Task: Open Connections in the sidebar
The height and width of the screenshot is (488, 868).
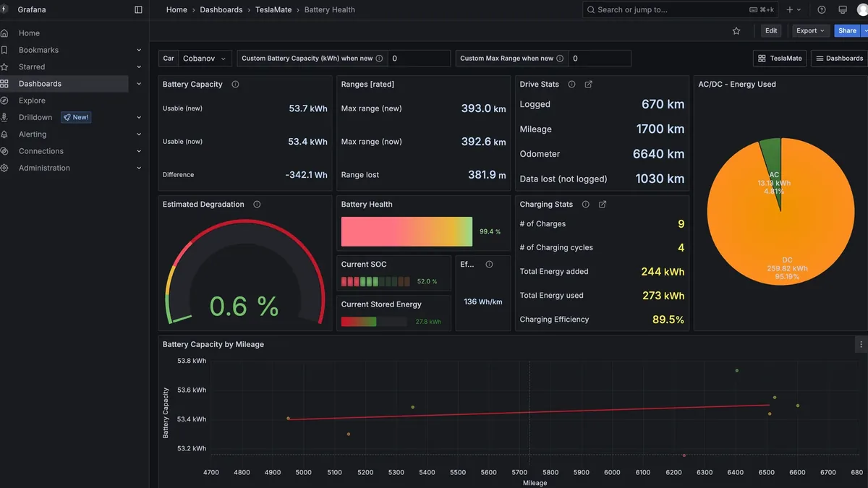Action: pos(41,151)
